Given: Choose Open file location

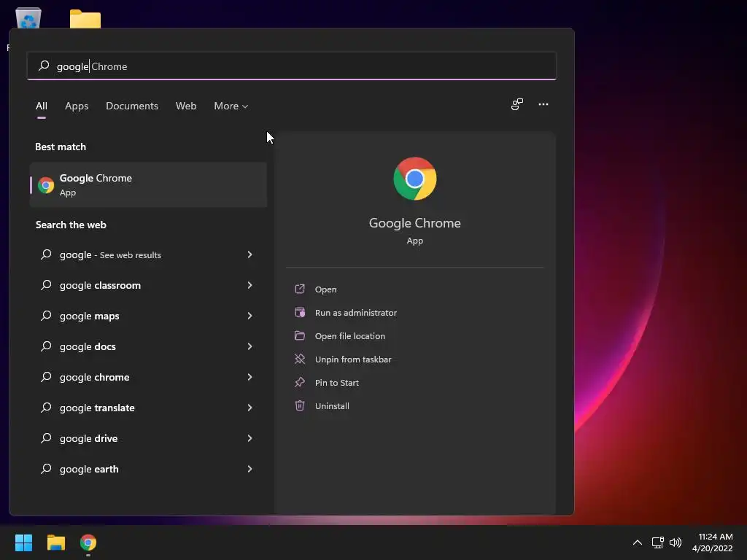Looking at the screenshot, I should (x=349, y=335).
